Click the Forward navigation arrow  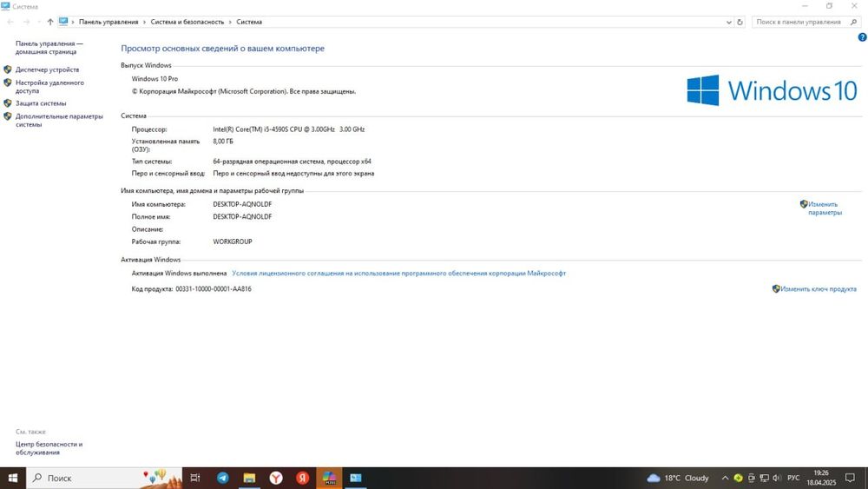pos(26,23)
